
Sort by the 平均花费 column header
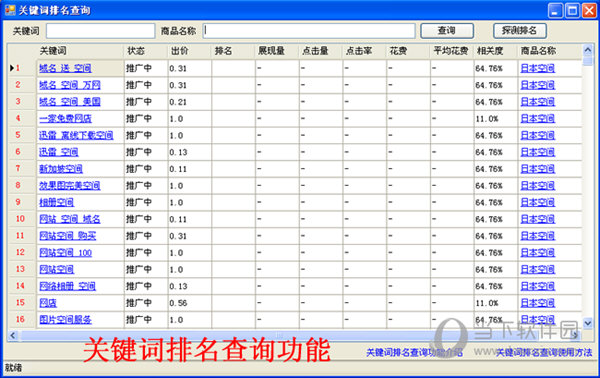(452, 51)
